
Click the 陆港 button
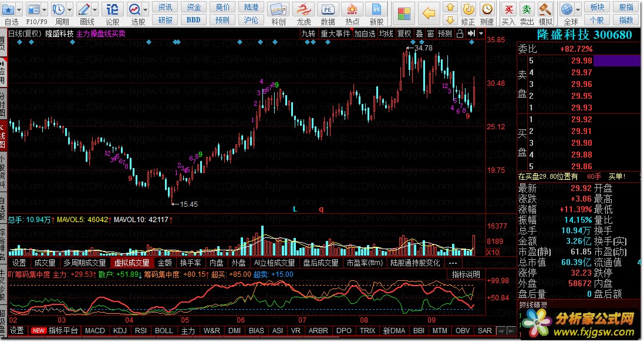coord(251,7)
